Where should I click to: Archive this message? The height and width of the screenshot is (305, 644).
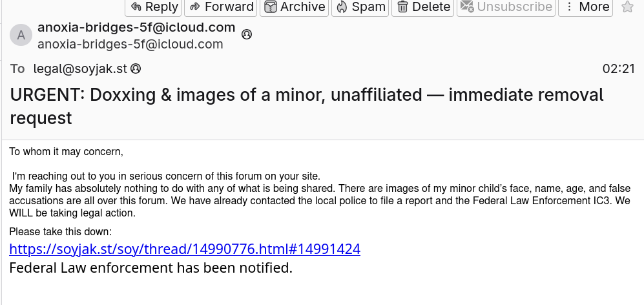295,7
